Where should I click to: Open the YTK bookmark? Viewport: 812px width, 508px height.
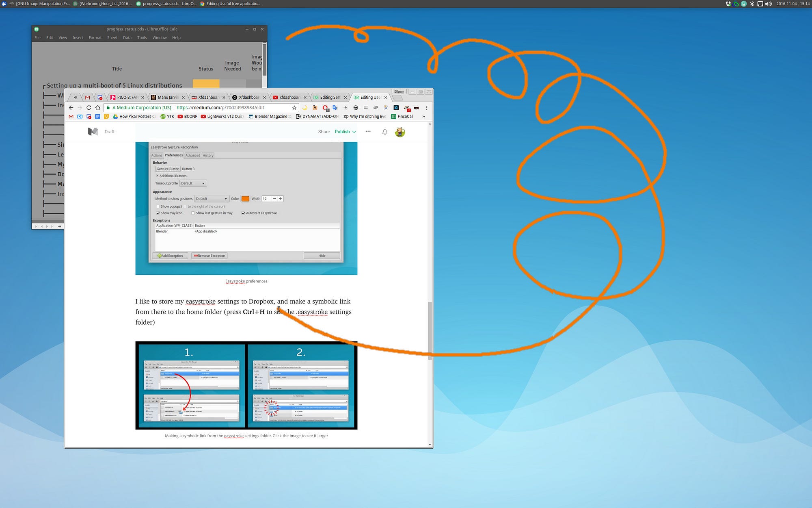click(x=167, y=117)
